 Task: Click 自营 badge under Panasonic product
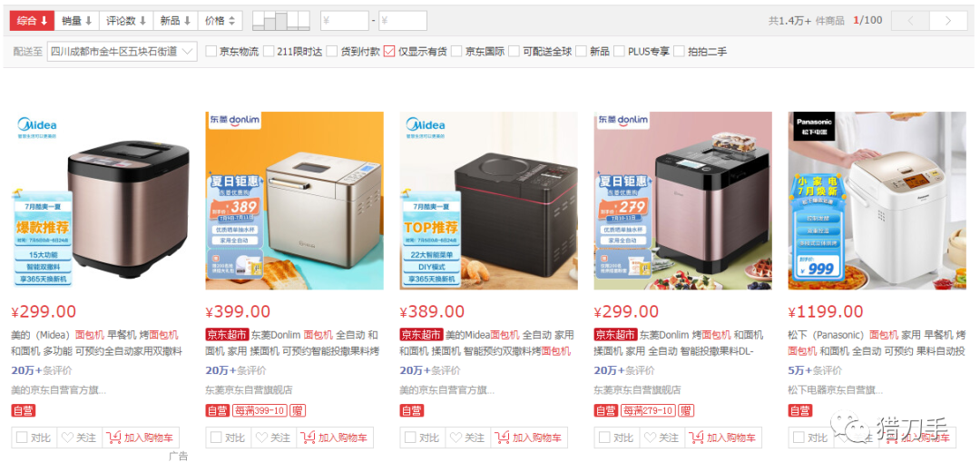(800, 411)
